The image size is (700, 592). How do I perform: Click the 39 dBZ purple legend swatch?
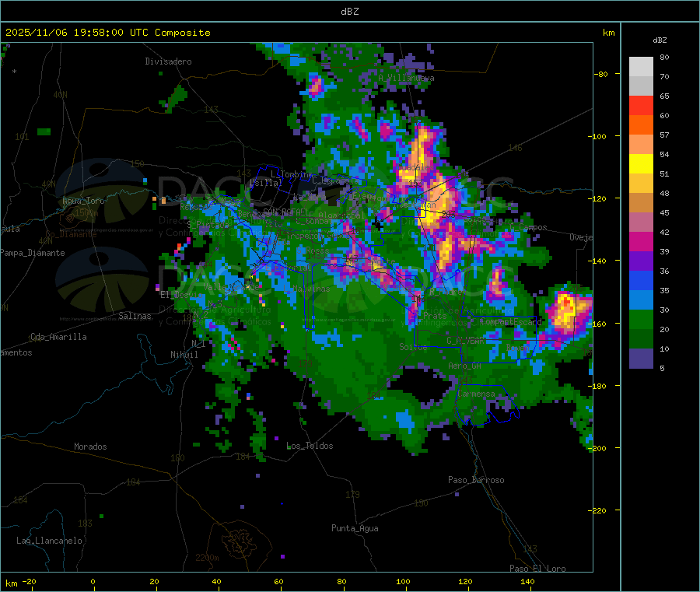[641, 261]
